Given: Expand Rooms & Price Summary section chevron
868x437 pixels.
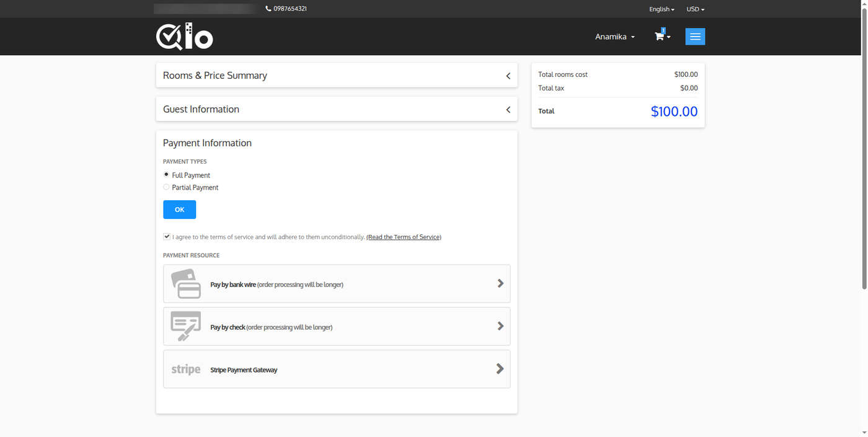Looking at the screenshot, I should click(x=508, y=76).
